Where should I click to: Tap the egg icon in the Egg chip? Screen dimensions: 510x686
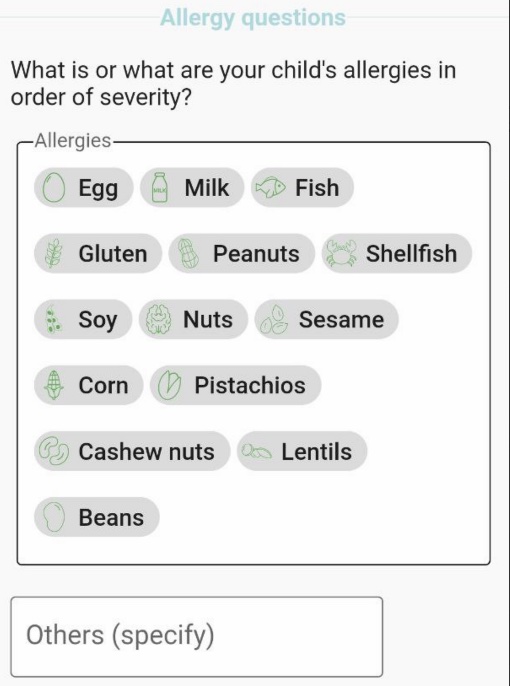tap(54, 187)
